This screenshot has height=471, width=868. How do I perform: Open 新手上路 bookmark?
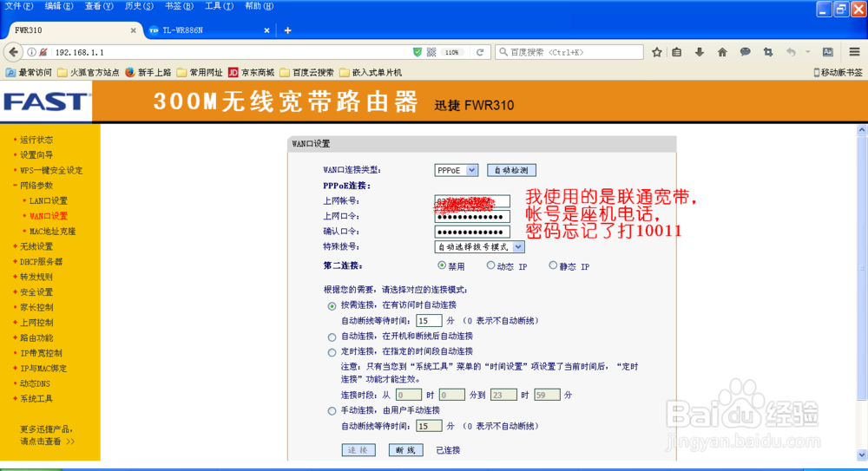click(148, 73)
